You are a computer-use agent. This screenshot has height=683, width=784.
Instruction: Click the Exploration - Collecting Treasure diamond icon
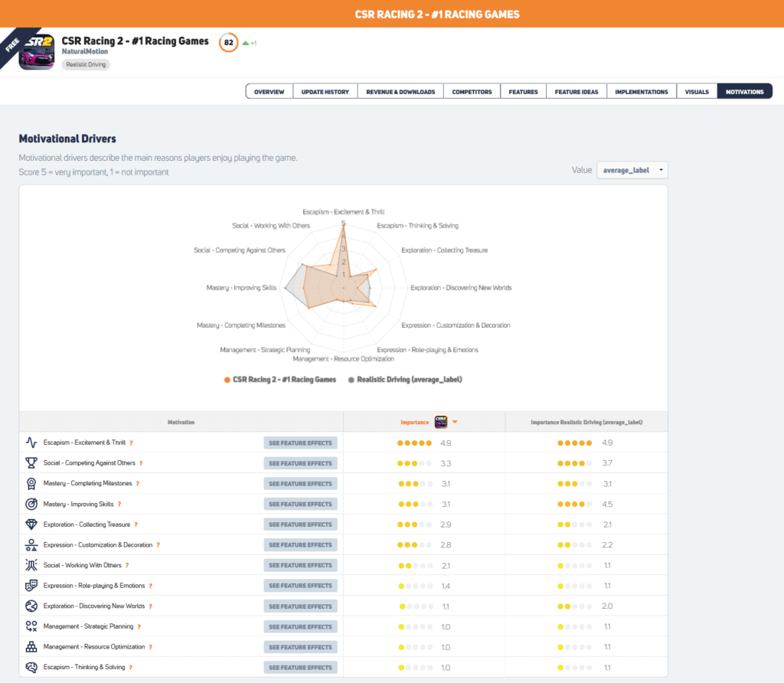click(x=31, y=525)
